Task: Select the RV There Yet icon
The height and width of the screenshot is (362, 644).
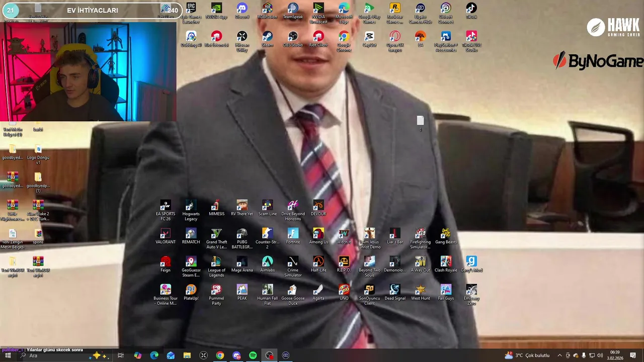Action: pos(242,208)
